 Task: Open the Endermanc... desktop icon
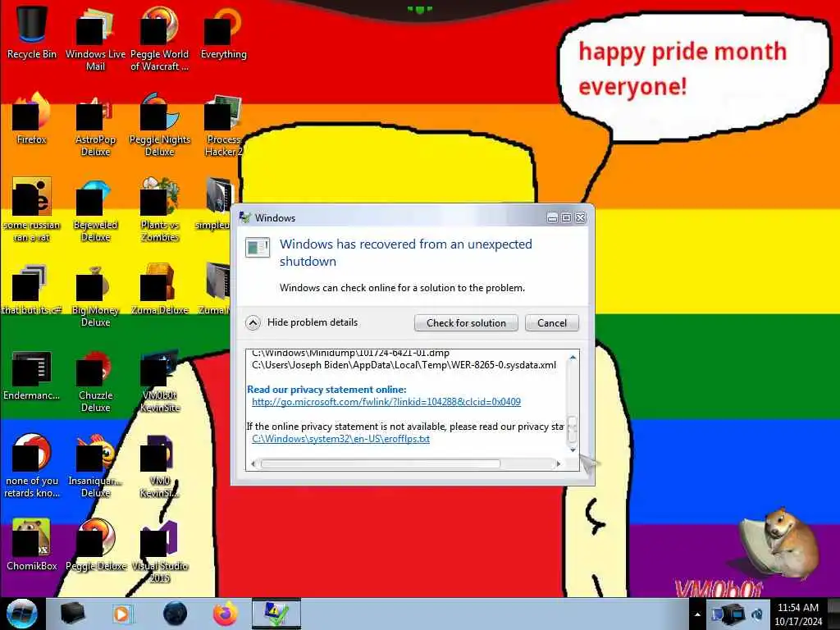pos(32,375)
